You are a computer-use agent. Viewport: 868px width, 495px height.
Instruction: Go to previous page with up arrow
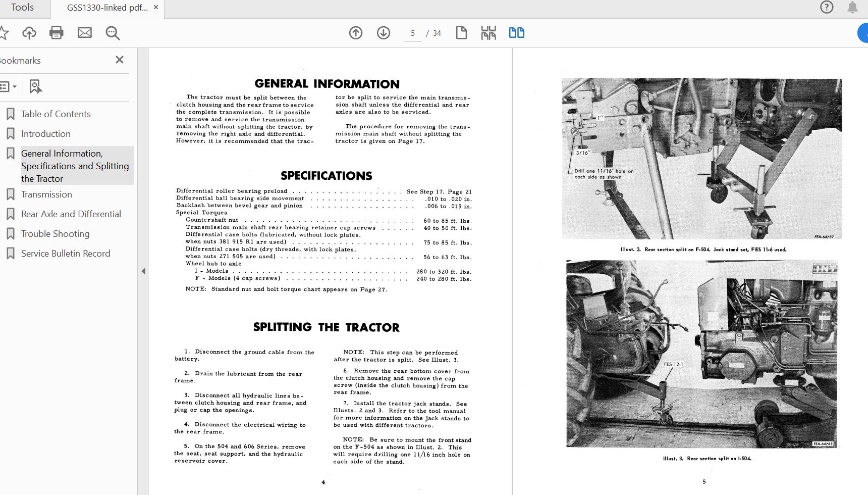click(x=356, y=33)
